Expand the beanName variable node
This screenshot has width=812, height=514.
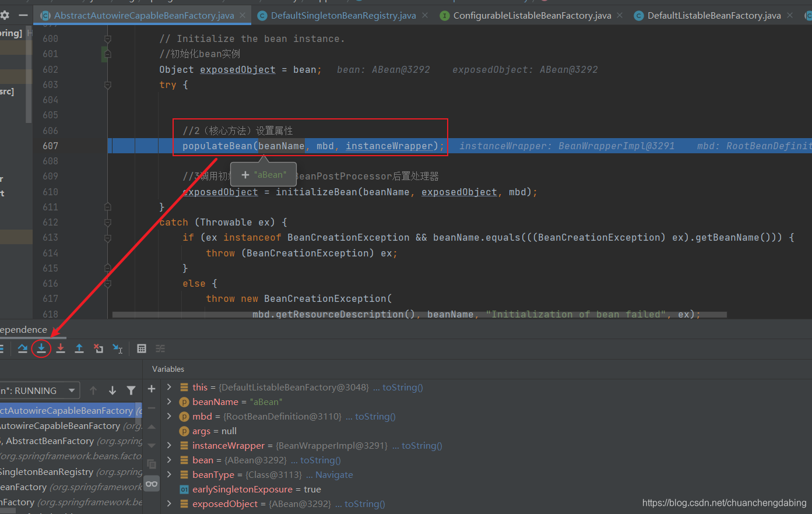169,402
